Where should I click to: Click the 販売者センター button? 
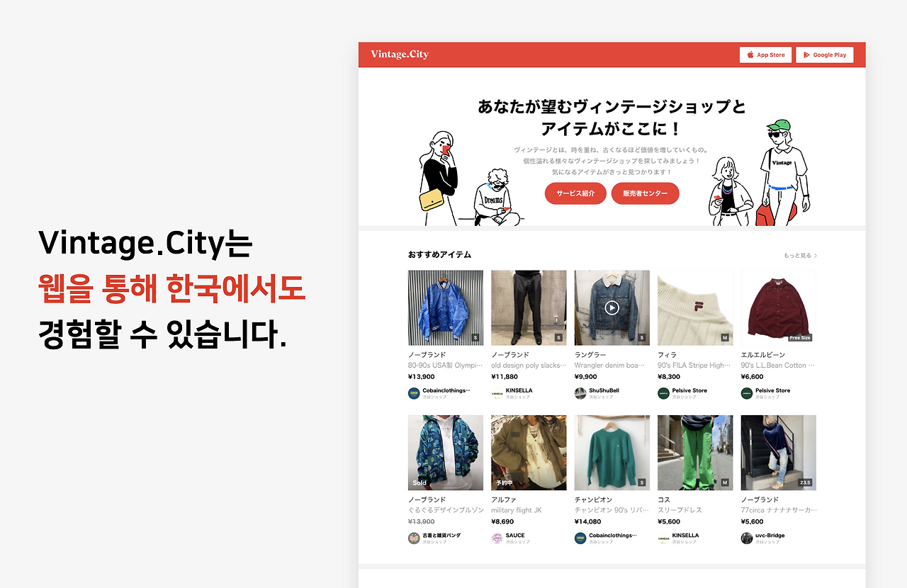pyautogui.click(x=645, y=193)
